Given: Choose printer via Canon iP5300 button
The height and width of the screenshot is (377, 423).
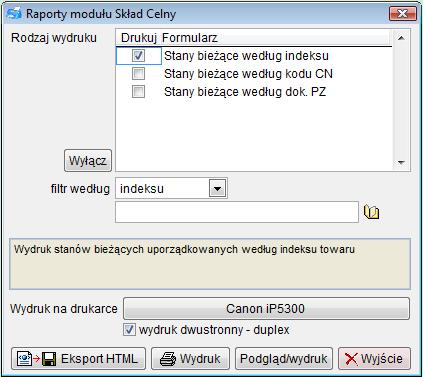Looking at the screenshot, I should 266,309.
